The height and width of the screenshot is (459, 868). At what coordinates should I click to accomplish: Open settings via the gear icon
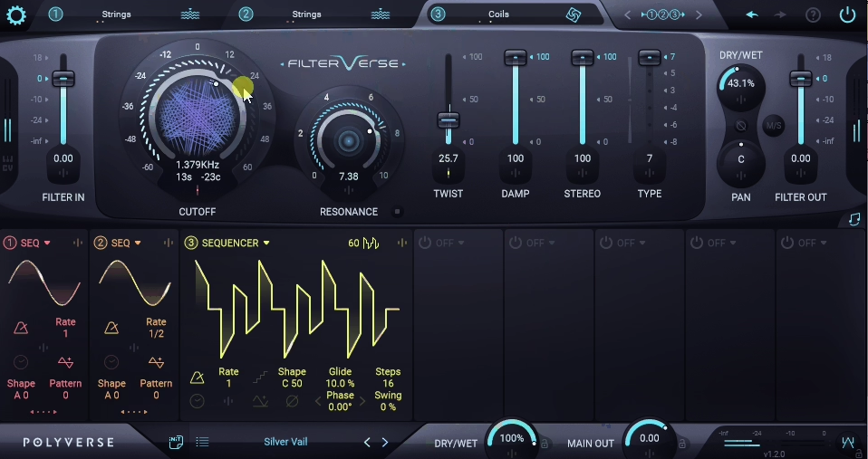coord(16,14)
